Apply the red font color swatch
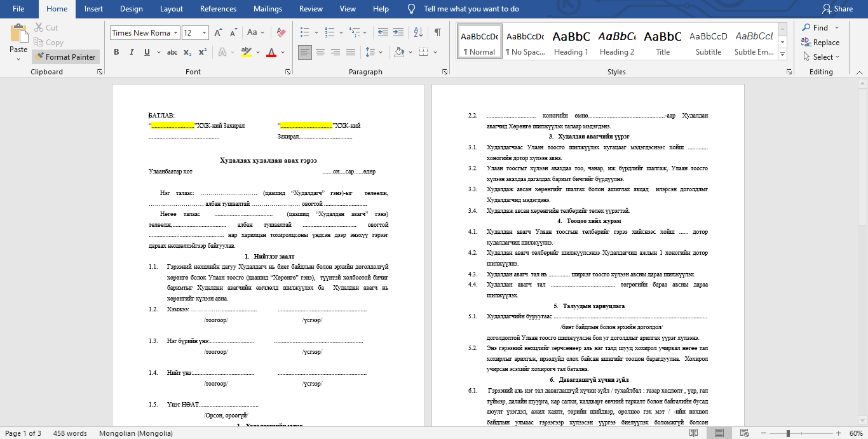The height and width of the screenshot is (439, 868). 271,52
